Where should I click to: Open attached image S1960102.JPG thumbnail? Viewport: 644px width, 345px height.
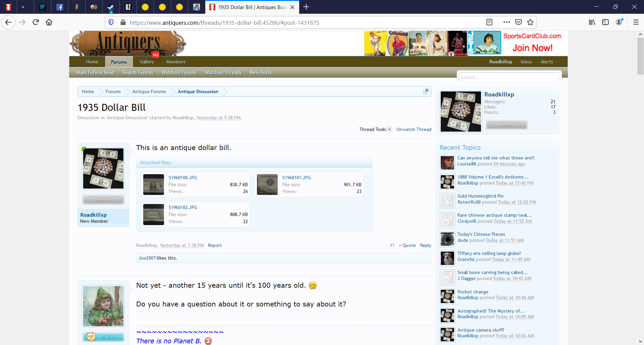click(154, 214)
